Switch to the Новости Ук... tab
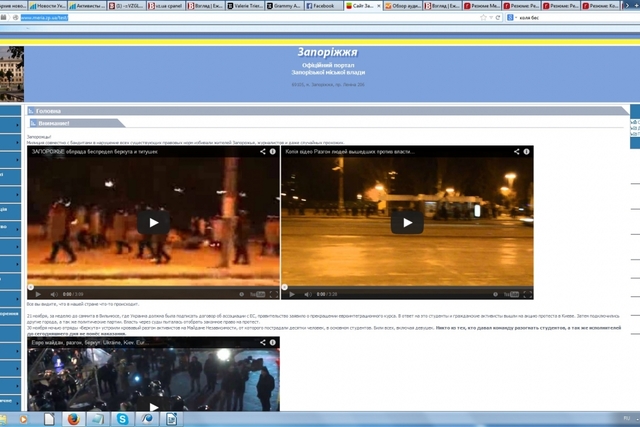The width and height of the screenshot is (640, 427). 47,6
